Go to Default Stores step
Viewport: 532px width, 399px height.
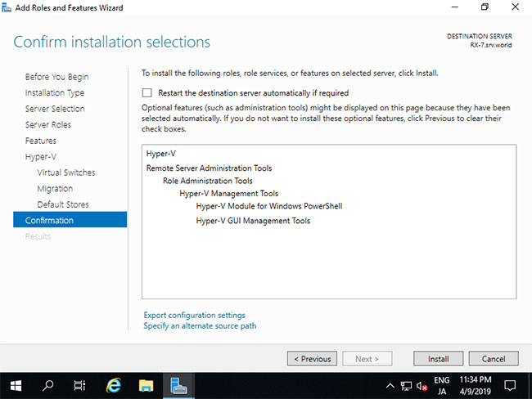click(63, 204)
